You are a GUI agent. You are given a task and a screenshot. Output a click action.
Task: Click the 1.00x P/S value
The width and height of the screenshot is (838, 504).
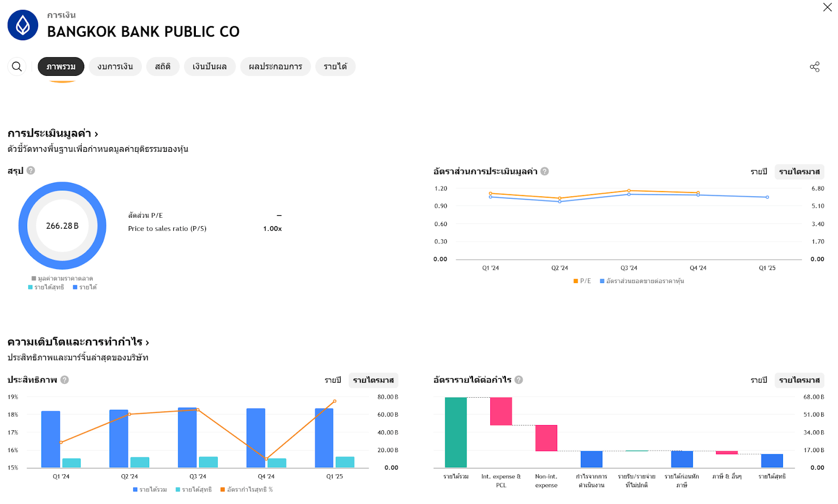(272, 229)
